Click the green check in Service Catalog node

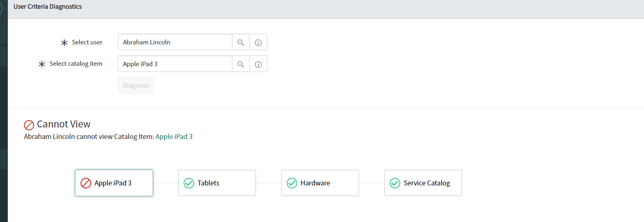[x=395, y=183]
